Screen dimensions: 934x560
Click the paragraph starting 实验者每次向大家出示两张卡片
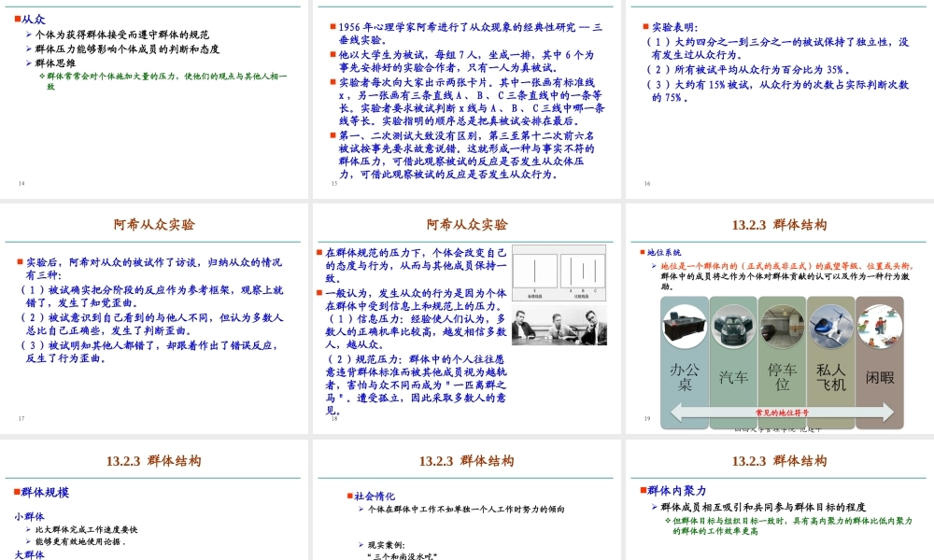[x=471, y=101]
